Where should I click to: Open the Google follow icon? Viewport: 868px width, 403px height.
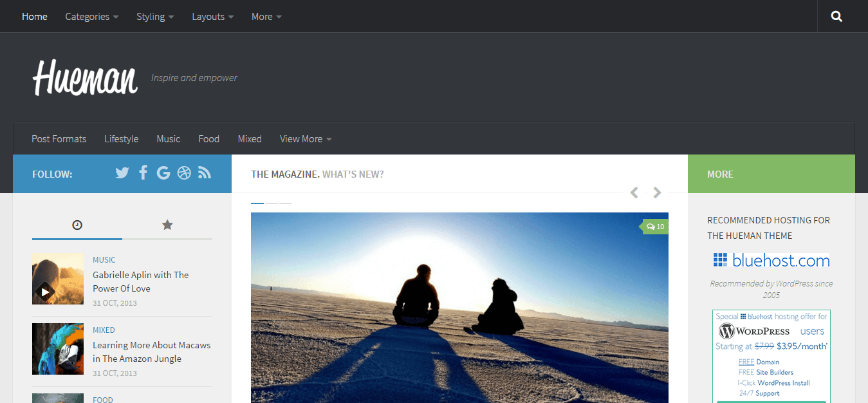click(x=163, y=173)
